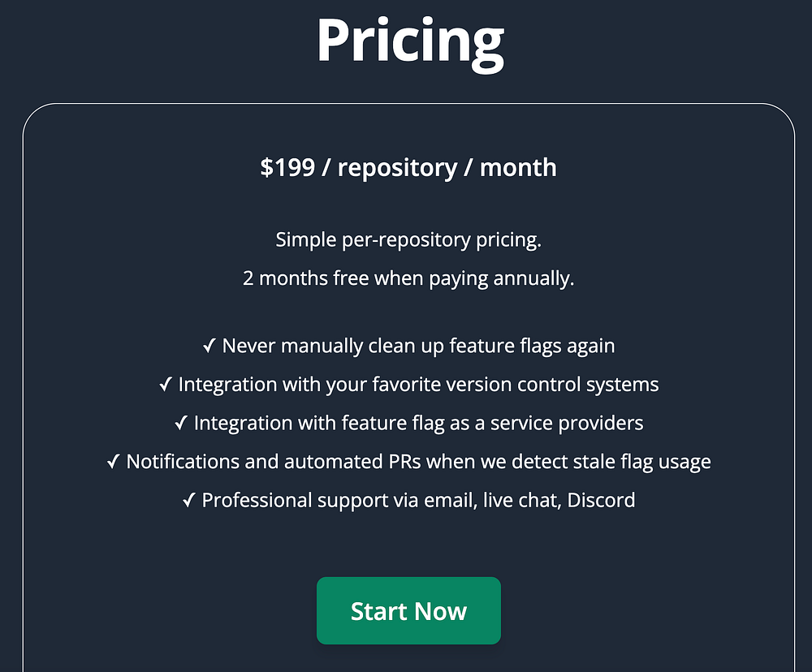Screen dimensions: 812x672
Task: Select the Pricing heading
Action: (409, 41)
